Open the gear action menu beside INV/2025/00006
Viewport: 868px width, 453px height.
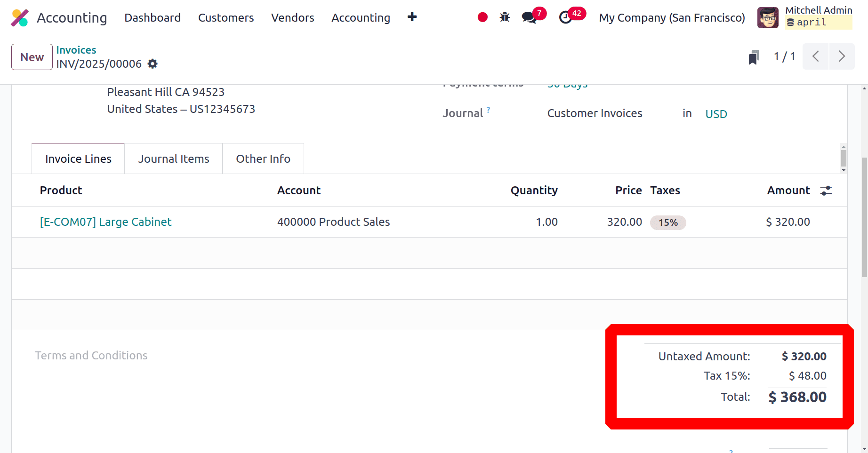tap(153, 64)
